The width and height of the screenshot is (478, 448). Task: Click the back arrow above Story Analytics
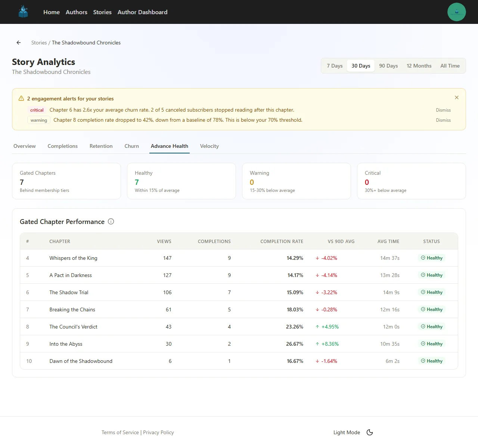click(18, 43)
